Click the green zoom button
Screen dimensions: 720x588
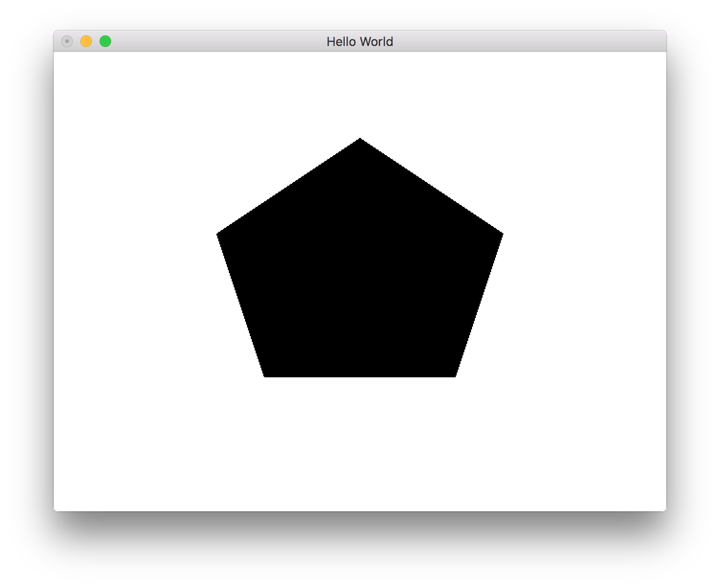105,42
